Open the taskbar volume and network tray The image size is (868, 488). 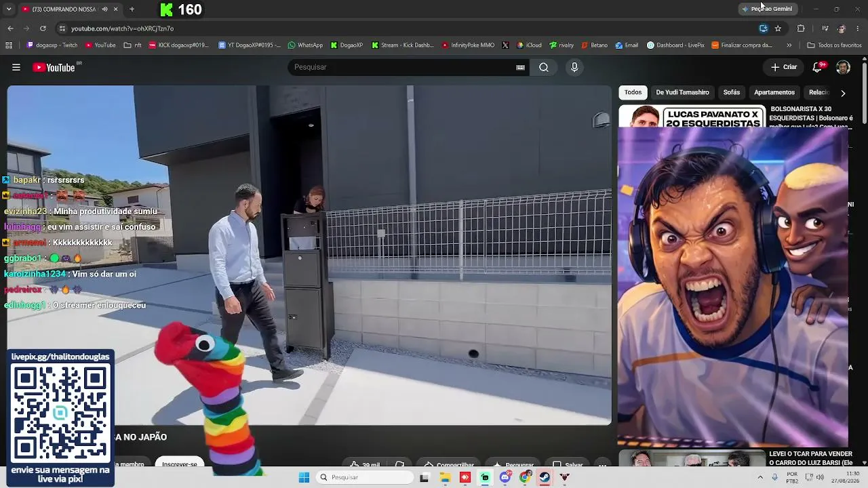click(814, 477)
